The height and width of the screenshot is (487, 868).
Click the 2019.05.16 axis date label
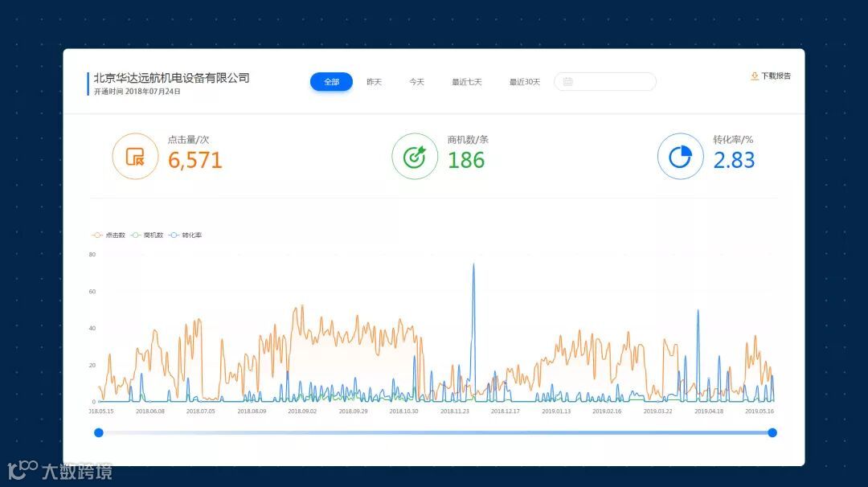click(x=759, y=411)
